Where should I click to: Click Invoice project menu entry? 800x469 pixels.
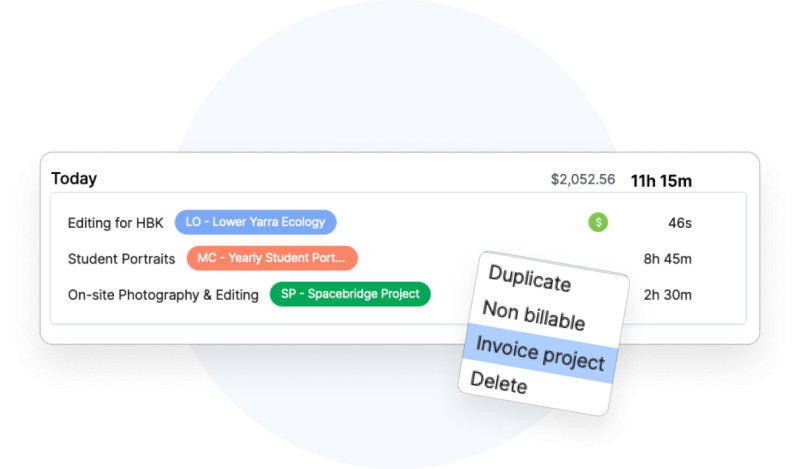coord(540,352)
